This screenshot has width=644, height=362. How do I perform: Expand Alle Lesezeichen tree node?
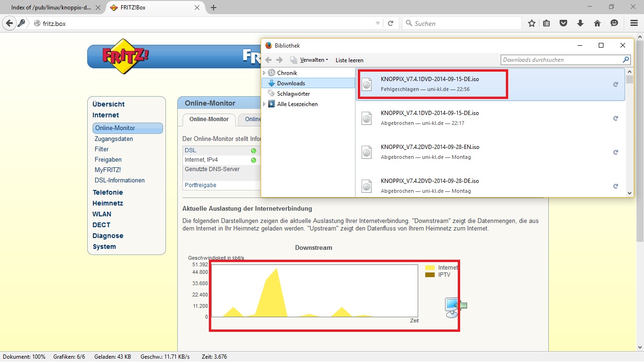coord(264,104)
